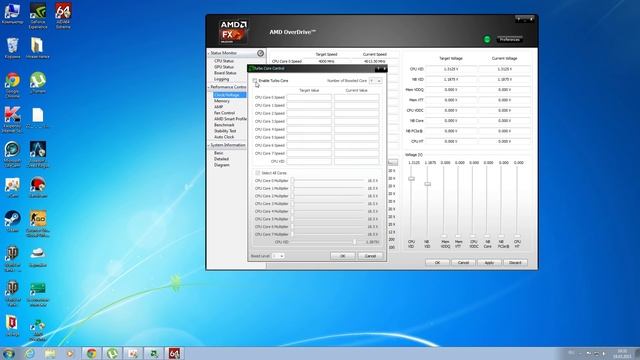
Task: Tick the Enable Turbo Core checkbox
Action: point(255,81)
